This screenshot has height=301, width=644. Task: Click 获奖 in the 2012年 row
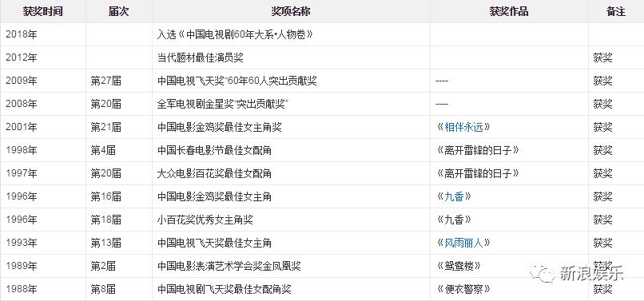(x=602, y=57)
